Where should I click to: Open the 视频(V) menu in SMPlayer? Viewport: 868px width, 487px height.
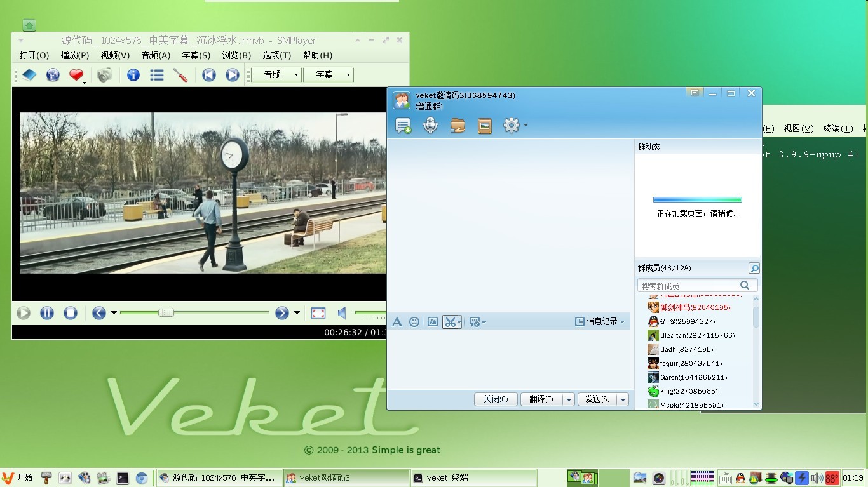(x=115, y=55)
